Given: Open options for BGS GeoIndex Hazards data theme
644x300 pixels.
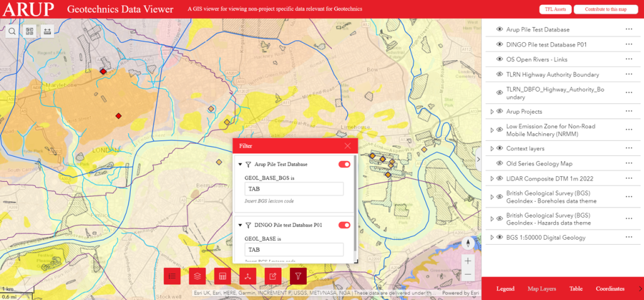Looking at the screenshot, I should [x=629, y=219].
